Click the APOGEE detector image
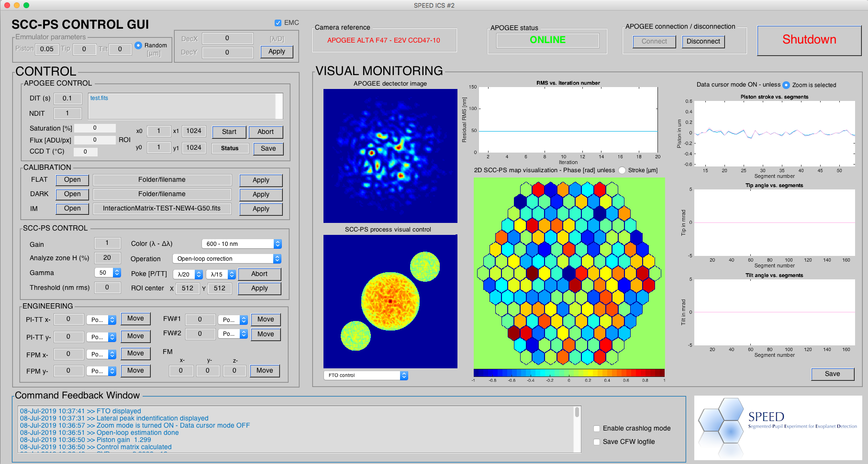 coord(390,156)
